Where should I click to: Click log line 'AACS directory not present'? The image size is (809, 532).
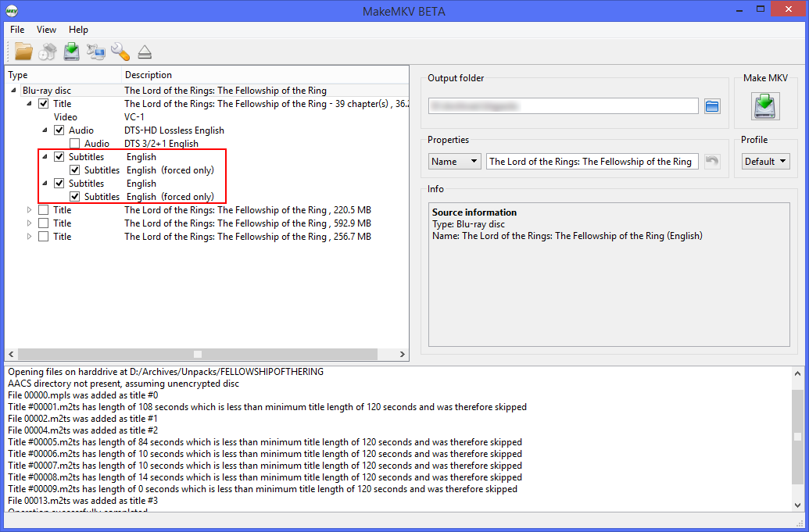click(123, 384)
